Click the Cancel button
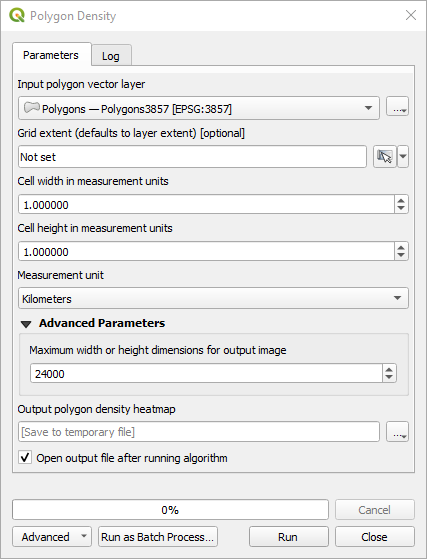Image resolution: width=427 pixels, height=559 pixels. [x=374, y=510]
